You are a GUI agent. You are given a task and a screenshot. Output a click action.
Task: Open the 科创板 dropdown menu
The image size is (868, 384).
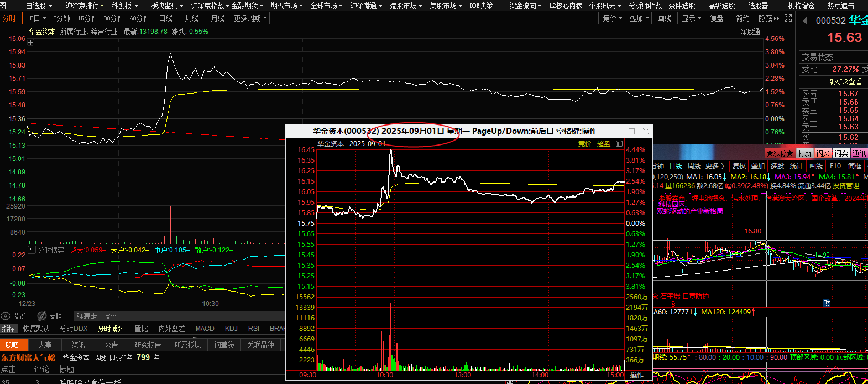tap(124, 6)
